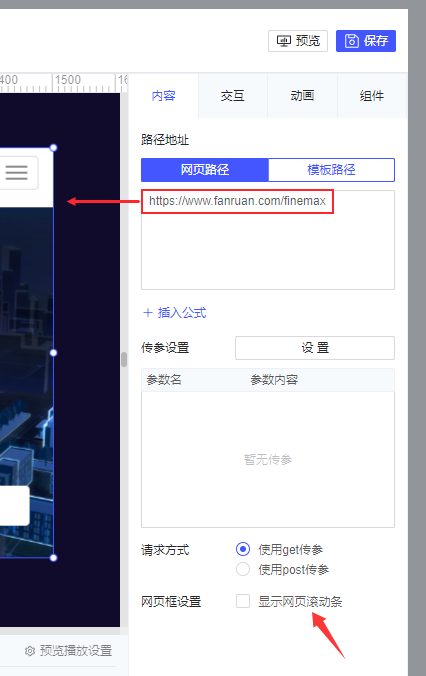Viewport: 426px width, 676px height.
Task: Click the plus icon beside 插入公式
Action: pyautogui.click(x=148, y=313)
